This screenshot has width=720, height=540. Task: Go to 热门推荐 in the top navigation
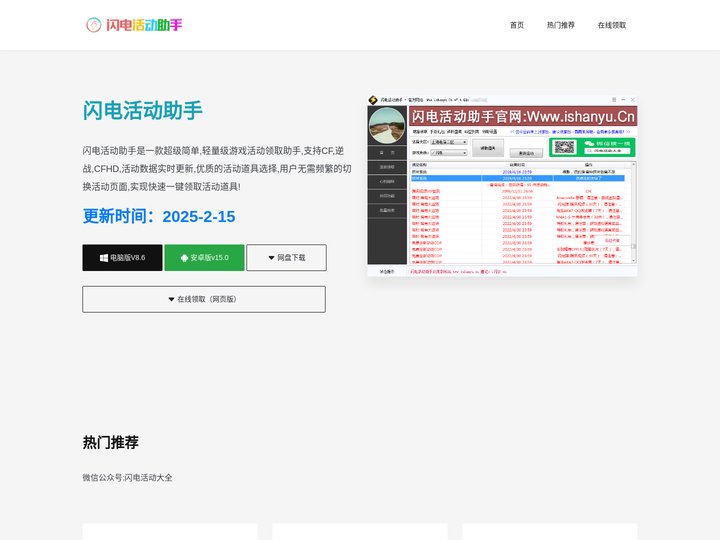pos(561,25)
